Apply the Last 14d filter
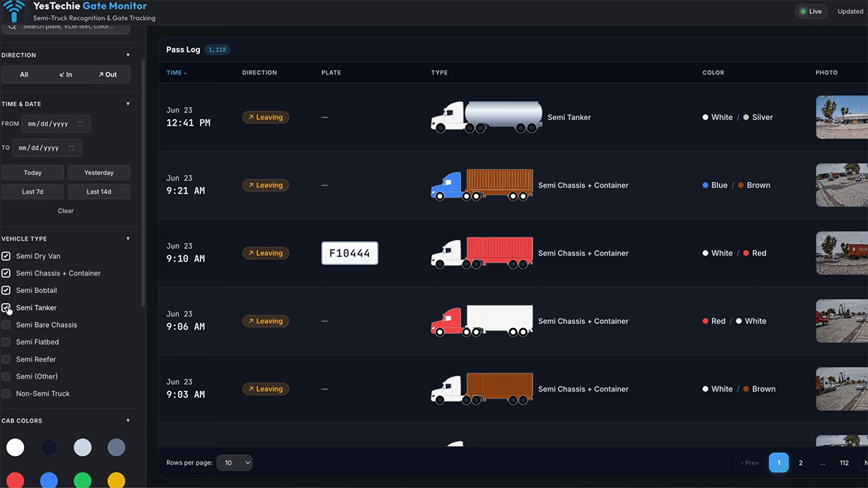Image resolution: width=868 pixels, height=488 pixels. (x=99, y=192)
